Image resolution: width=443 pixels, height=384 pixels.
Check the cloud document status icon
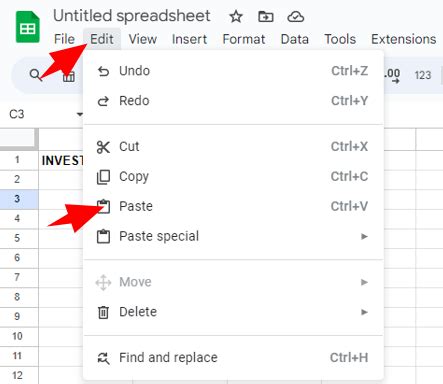pos(295,16)
